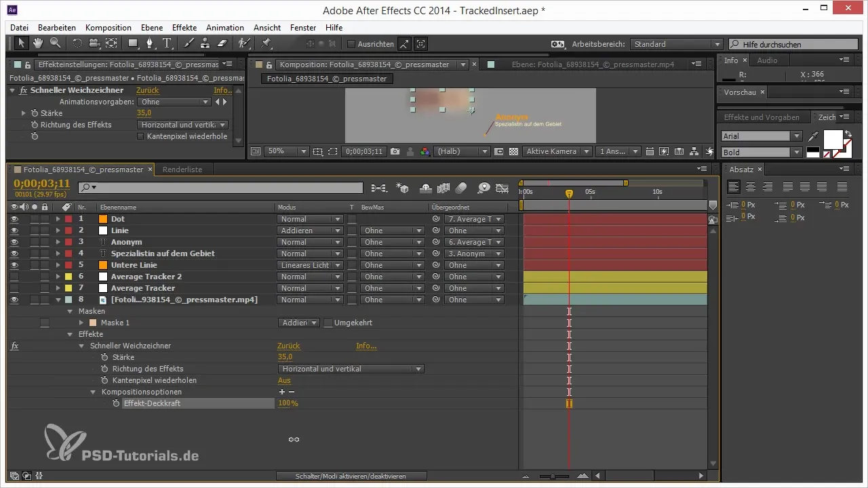The height and width of the screenshot is (488, 868).
Task: Open the (Halb) resolution dropdown
Action: [462, 151]
